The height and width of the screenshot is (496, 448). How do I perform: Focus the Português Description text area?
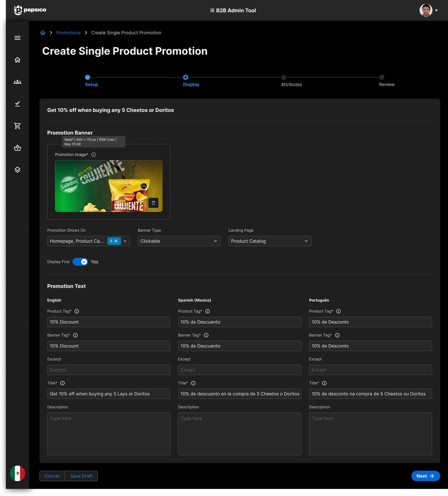[370, 434]
